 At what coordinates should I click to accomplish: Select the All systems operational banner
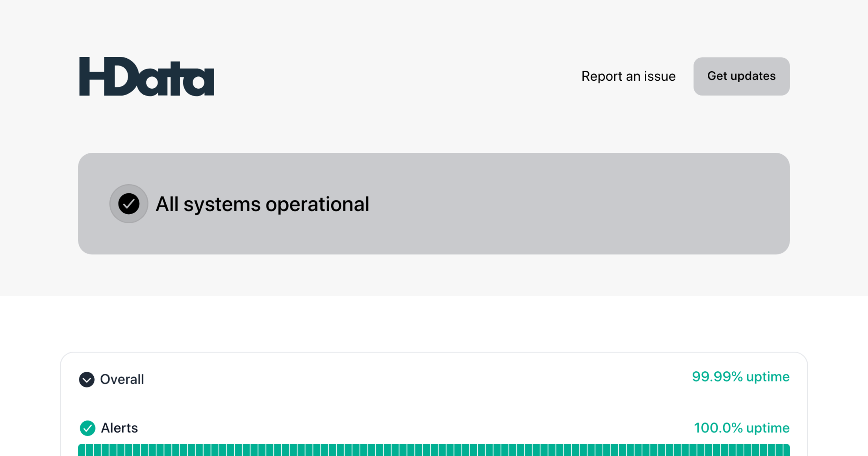pos(434,204)
